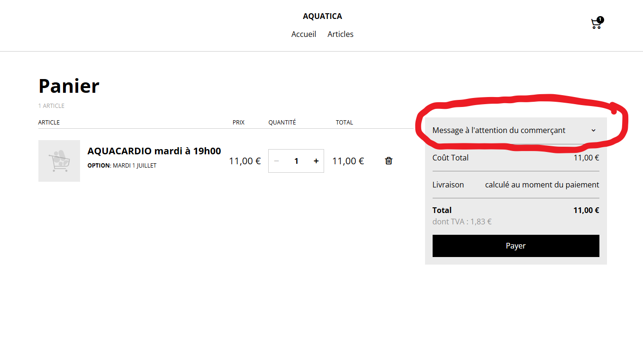Click the AQUATICA site title
The width and height of the screenshot is (643, 364).
point(322,16)
